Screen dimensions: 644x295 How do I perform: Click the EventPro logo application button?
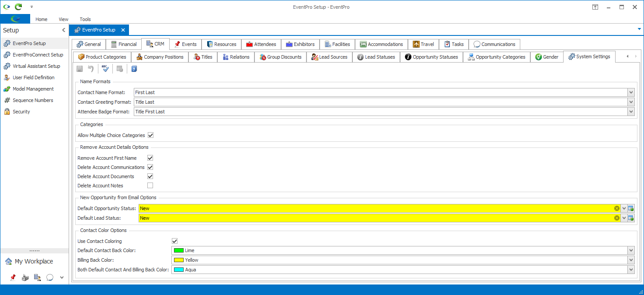tap(15, 19)
